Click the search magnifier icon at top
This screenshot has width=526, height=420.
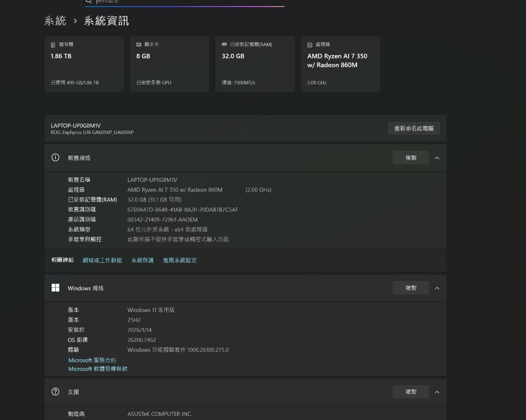89,2
